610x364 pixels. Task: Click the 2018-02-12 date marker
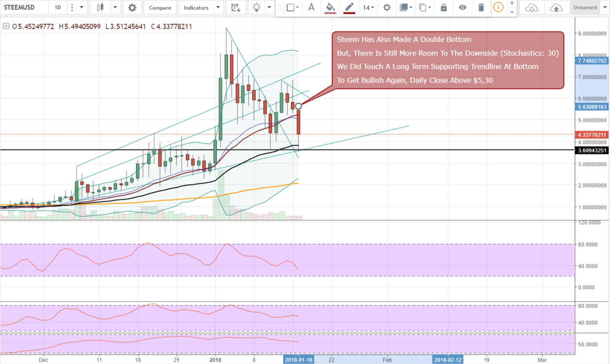(448, 360)
